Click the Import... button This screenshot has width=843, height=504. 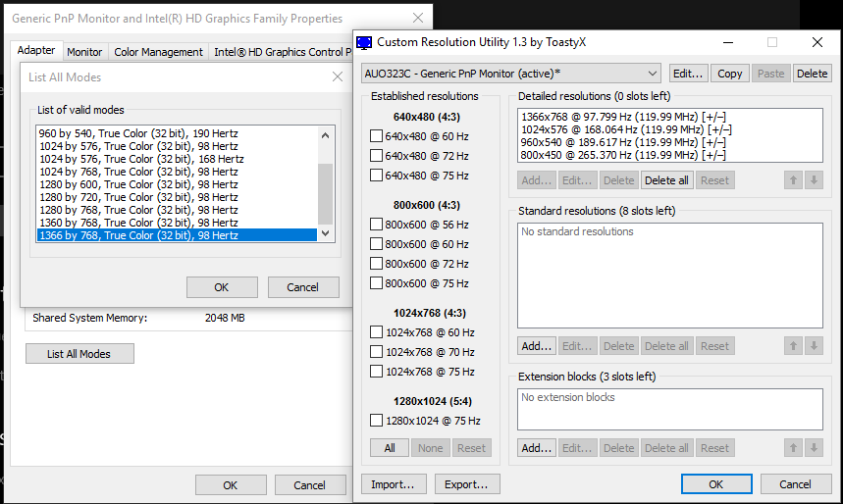tap(394, 484)
